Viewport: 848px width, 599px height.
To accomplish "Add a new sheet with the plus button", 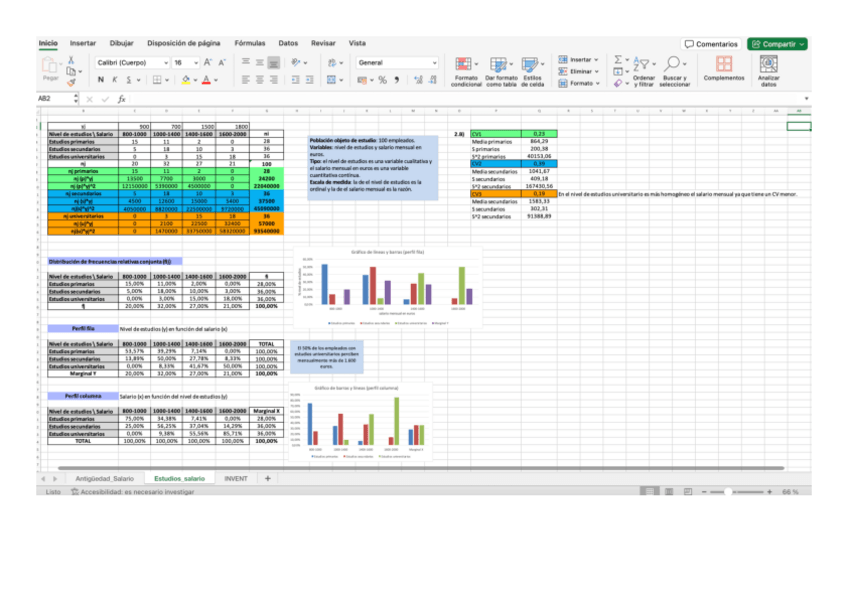I will [x=267, y=478].
